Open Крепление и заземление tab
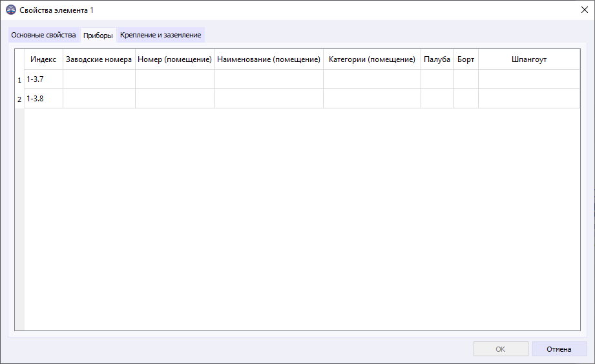 [x=160, y=35]
